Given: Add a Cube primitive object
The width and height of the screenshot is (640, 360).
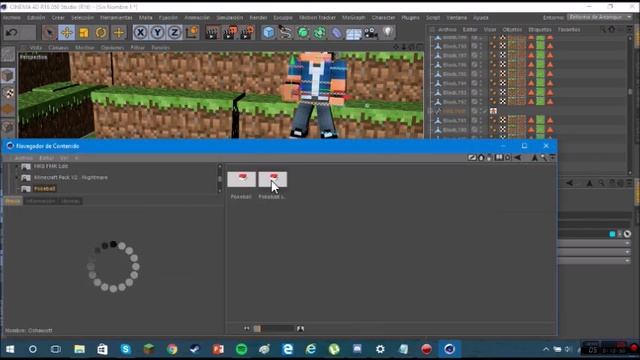Looking at the screenshot, I should point(269,33).
